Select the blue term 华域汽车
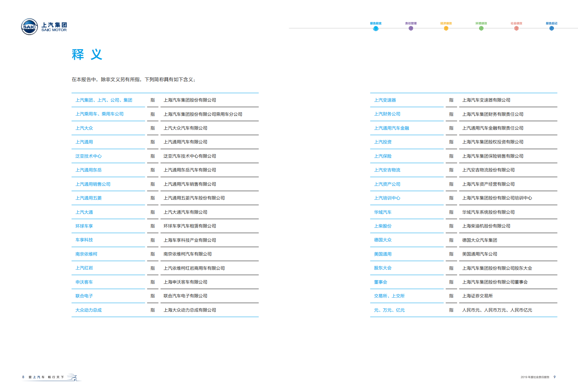The height and width of the screenshot is (392, 578). [x=383, y=212]
